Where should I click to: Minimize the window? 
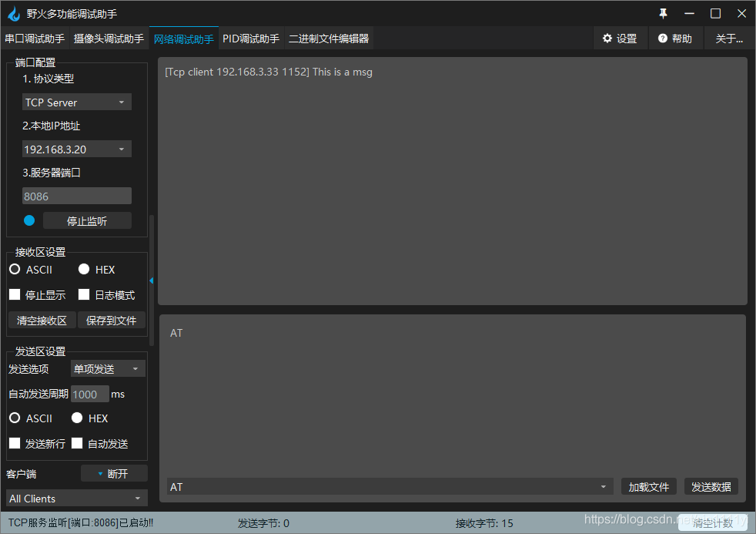click(690, 14)
